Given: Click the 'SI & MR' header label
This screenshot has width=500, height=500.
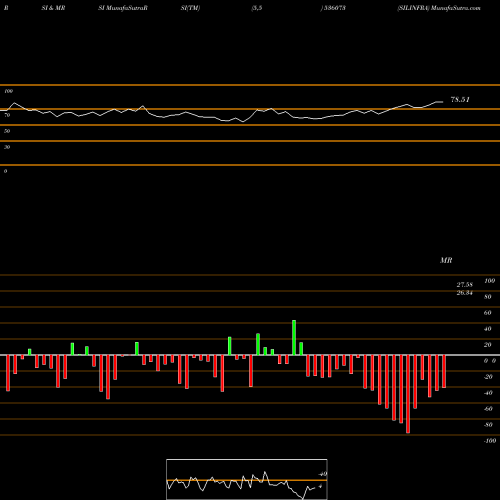Looking at the screenshot, I should (53, 8).
